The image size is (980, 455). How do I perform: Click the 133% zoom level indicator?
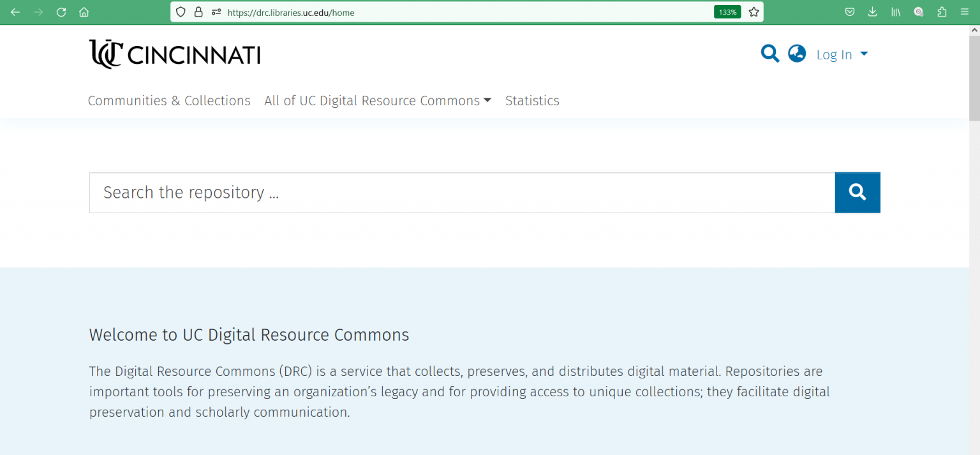(727, 11)
